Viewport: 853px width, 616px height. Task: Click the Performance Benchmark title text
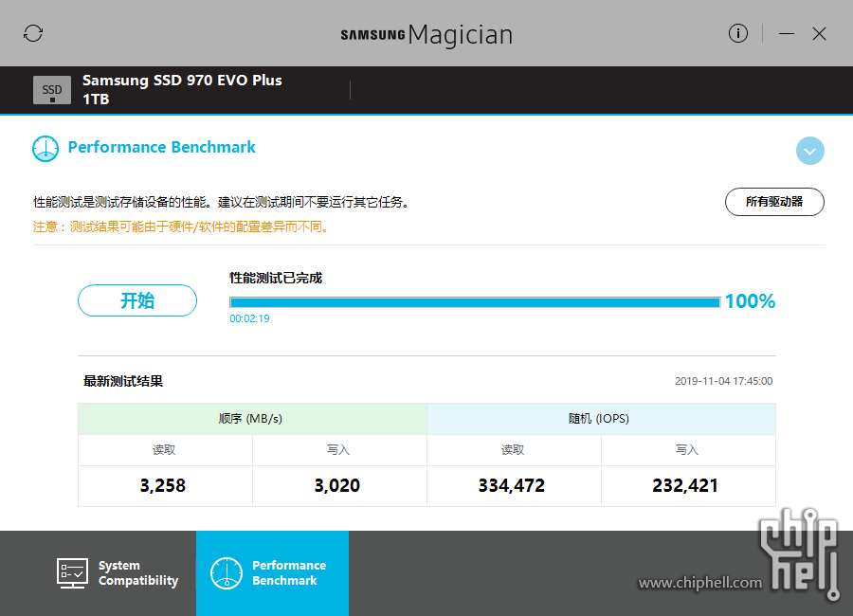tap(161, 147)
